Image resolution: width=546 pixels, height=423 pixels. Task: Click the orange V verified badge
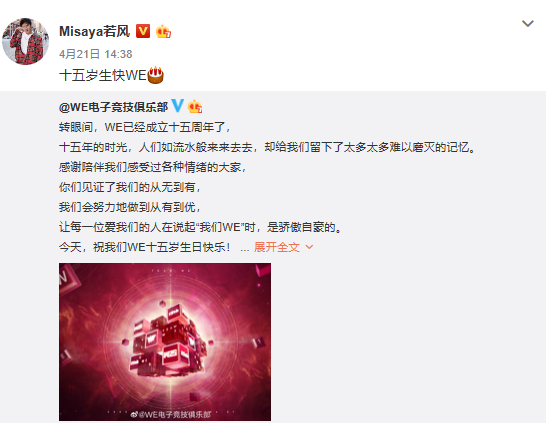(143, 31)
